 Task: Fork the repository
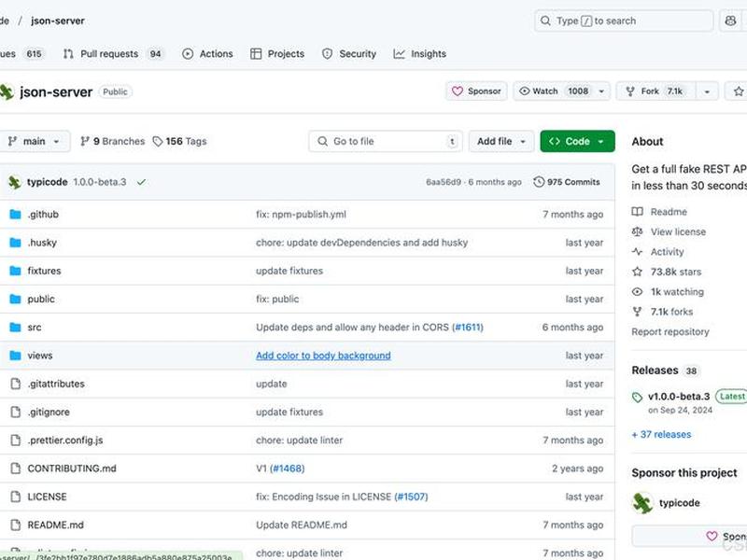coord(656,91)
